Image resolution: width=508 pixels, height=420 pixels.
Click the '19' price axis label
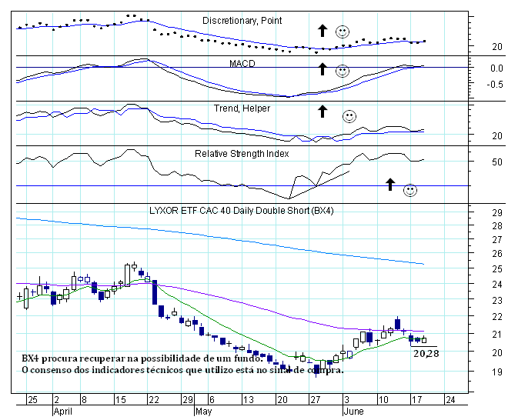tap(497, 372)
